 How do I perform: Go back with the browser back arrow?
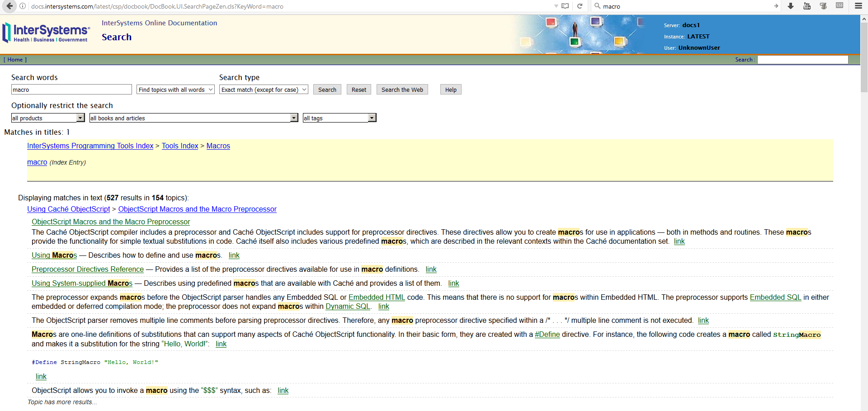coord(9,6)
